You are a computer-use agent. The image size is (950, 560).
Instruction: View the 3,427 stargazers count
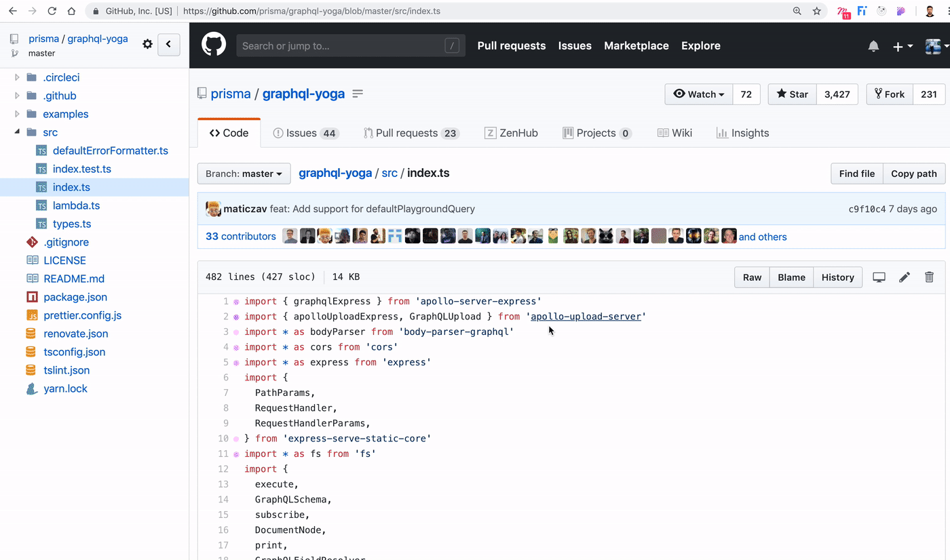[x=837, y=94]
